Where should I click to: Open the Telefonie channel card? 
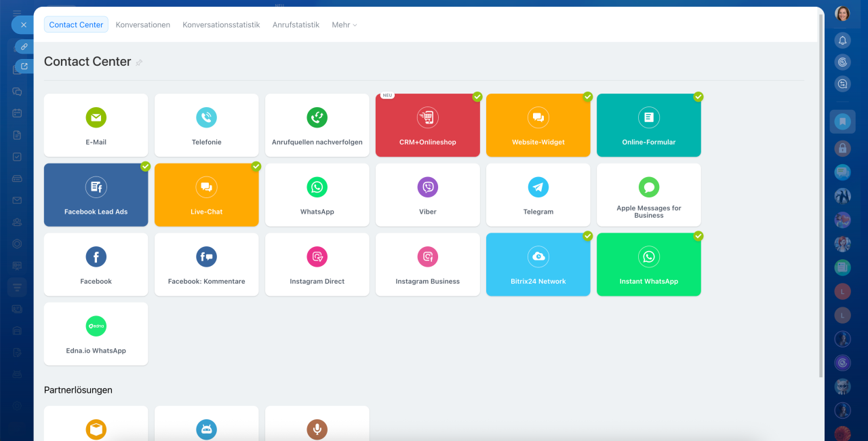(x=206, y=126)
